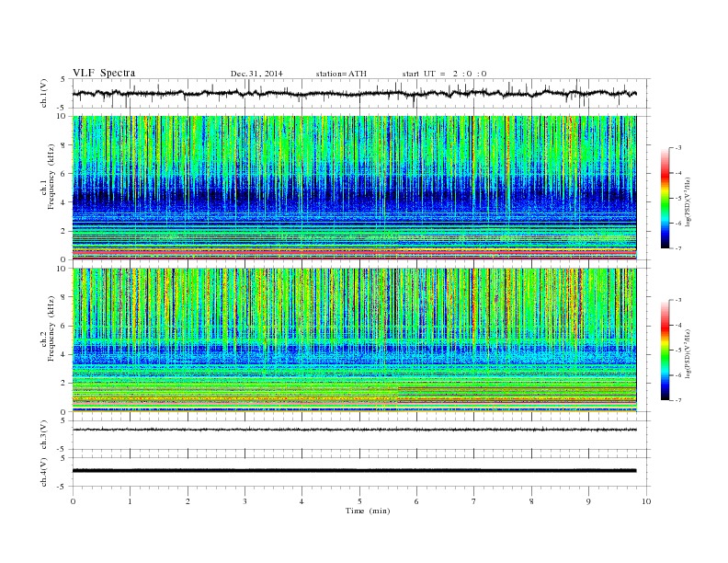Click the time axis tick label "10"
The width and height of the screenshot is (728, 563).
646,501
